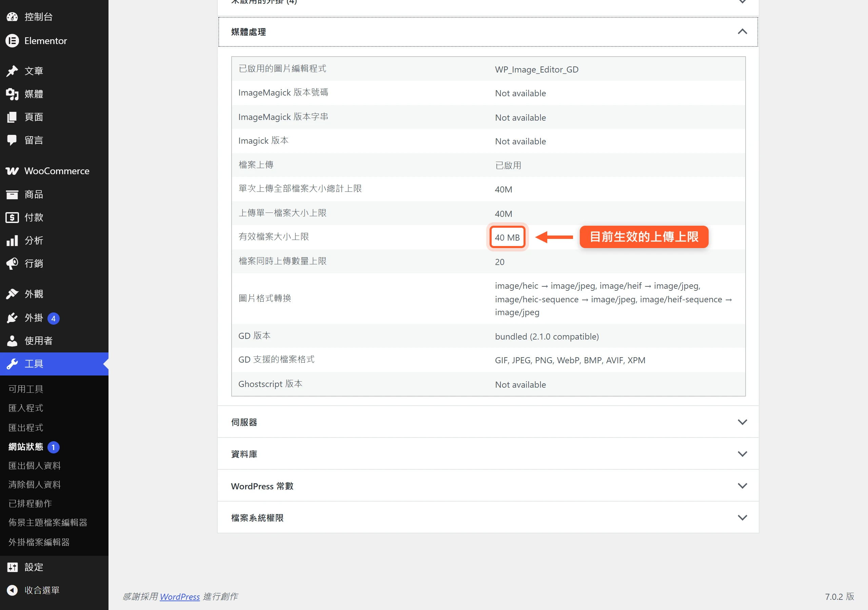
Task: Expand the 資料庫 section
Action: 488,454
